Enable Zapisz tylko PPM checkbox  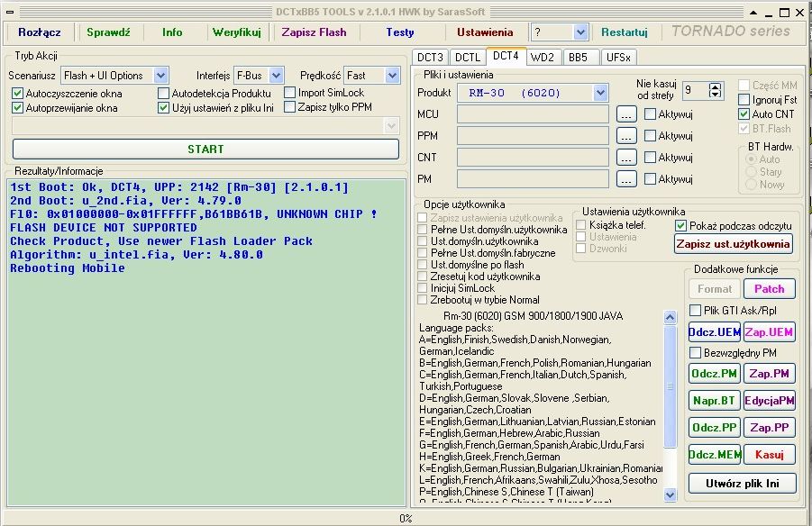coord(290,106)
